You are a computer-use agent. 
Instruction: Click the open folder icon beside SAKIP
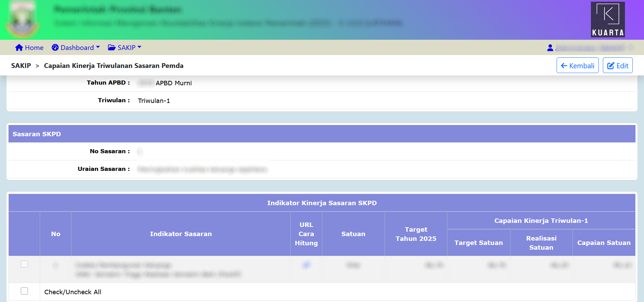pyautogui.click(x=112, y=48)
